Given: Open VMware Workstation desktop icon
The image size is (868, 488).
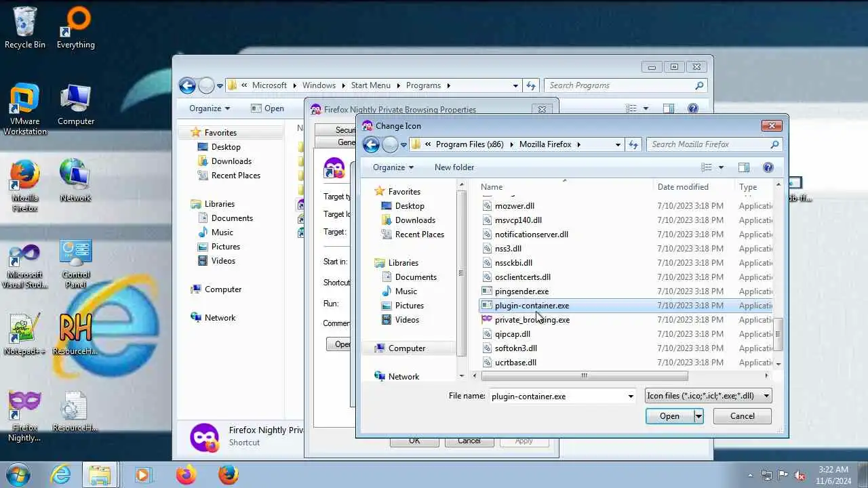Looking at the screenshot, I should 24,109.
